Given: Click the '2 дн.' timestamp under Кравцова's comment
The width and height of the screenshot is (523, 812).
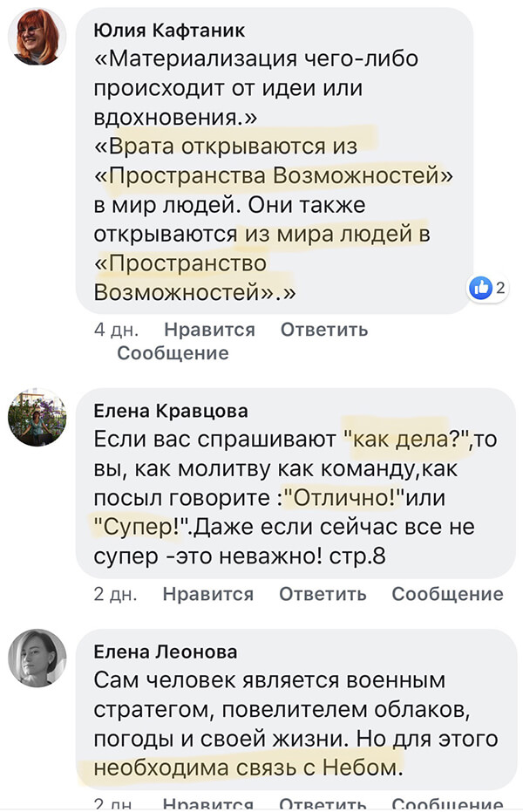Looking at the screenshot, I should click(112, 594).
